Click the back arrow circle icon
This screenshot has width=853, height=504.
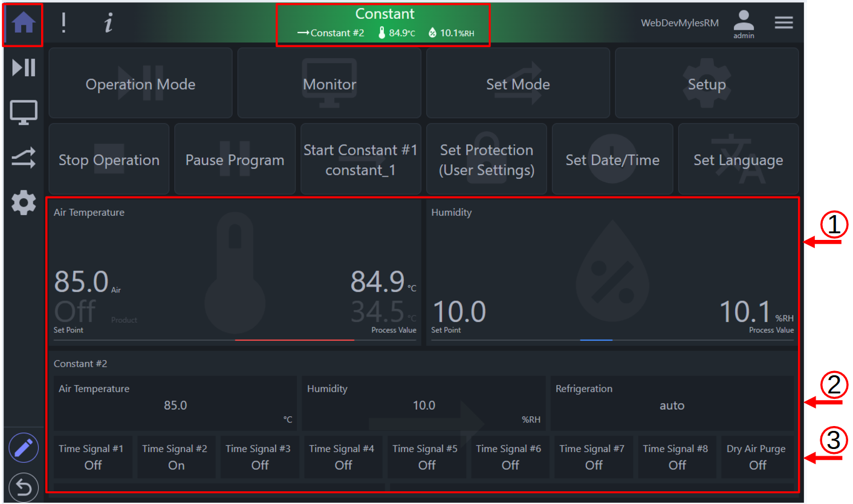click(24, 486)
